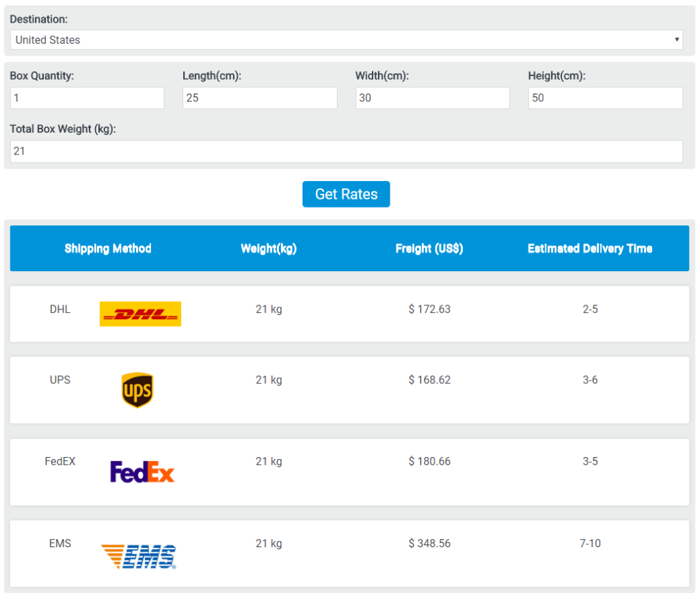This screenshot has width=700, height=595.
Task: Click the Shipping Method column header
Action: (x=108, y=249)
